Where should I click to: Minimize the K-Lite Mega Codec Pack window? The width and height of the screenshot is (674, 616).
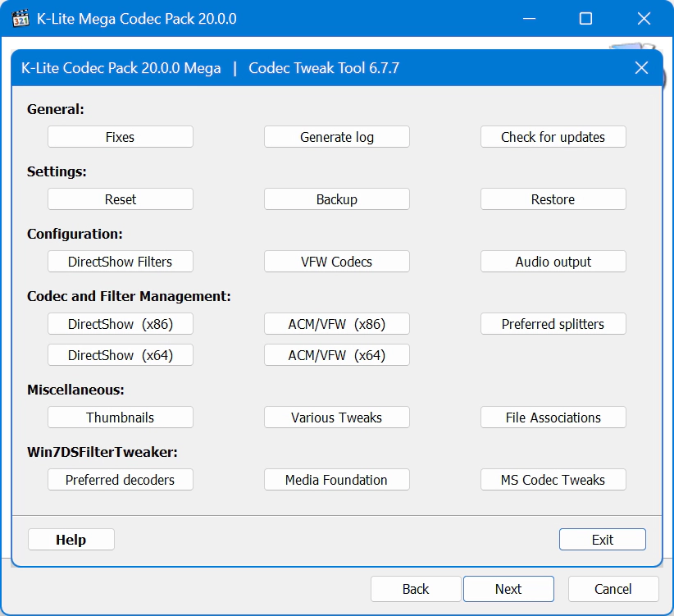click(x=529, y=19)
